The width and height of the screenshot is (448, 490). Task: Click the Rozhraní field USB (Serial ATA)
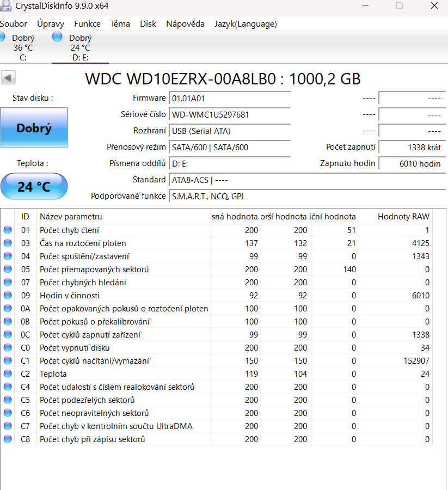click(x=230, y=131)
